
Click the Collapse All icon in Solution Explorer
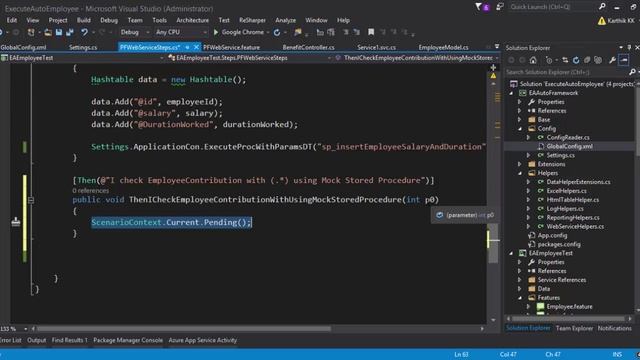(x=587, y=60)
